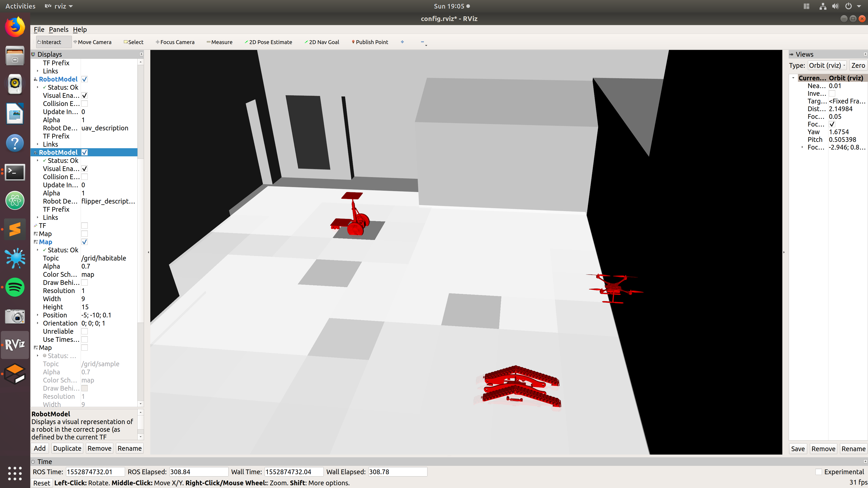
Task: Uncheck the flipper RobotModel display checkbox
Action: click(x=85, y=152)
